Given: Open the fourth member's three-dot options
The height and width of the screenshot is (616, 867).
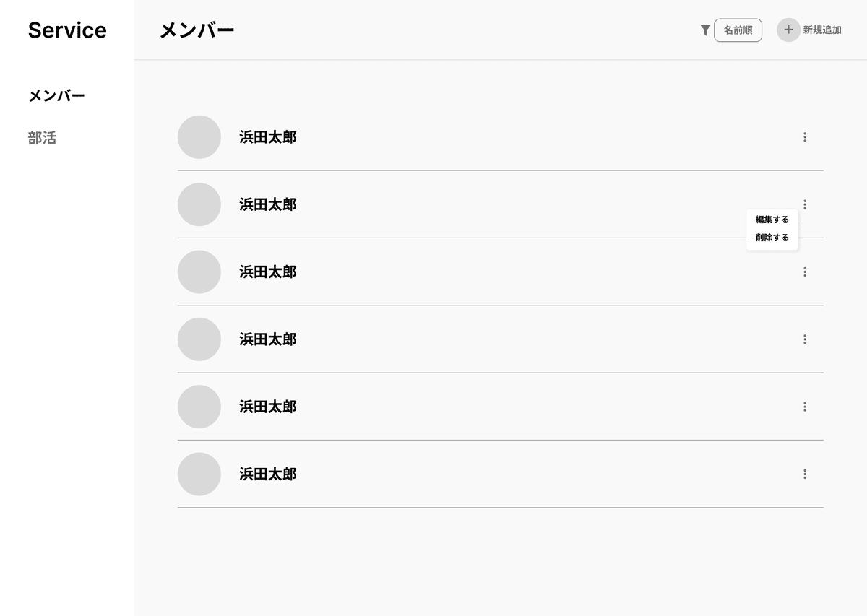Looking at the screenshot, I should click(805, 339).
